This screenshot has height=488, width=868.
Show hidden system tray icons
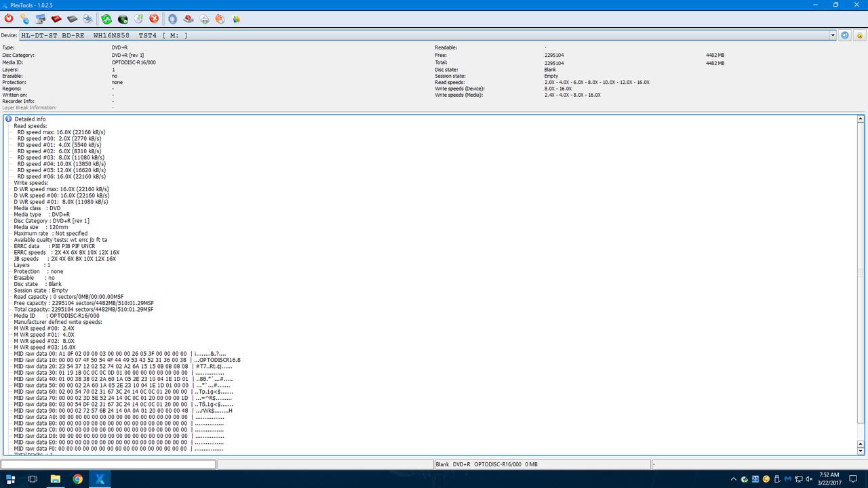point(734,479)
